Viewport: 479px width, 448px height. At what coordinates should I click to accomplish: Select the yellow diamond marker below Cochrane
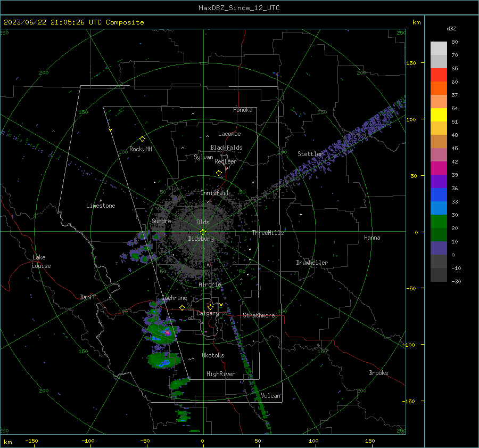pyautogui.click(x=182, y=307)
